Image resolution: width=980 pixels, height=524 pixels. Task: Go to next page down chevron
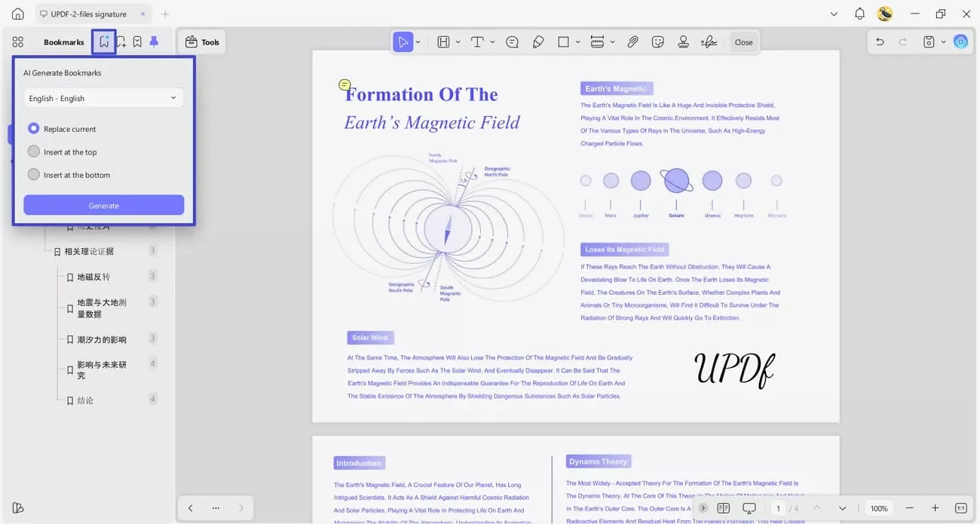point(843,508)
